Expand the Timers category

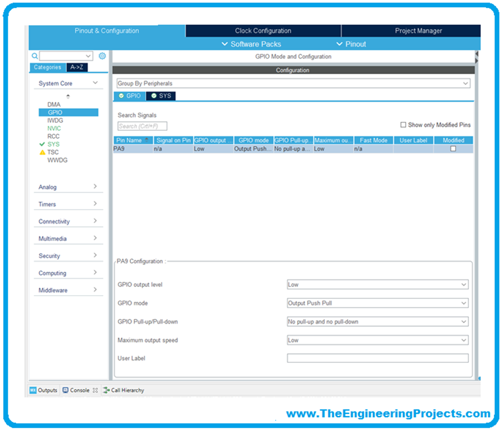[68, 204]
